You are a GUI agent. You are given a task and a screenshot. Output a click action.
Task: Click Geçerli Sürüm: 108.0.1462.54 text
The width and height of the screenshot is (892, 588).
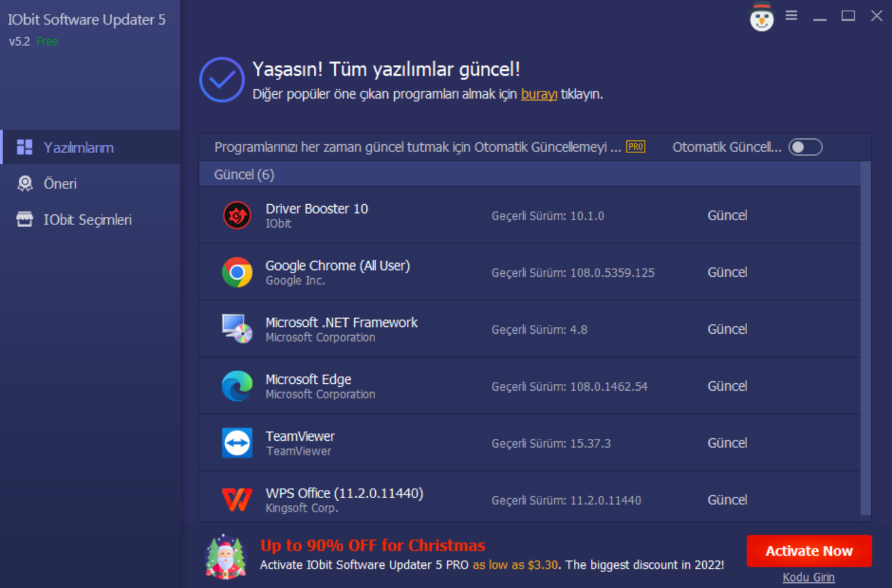click(570, 386)
